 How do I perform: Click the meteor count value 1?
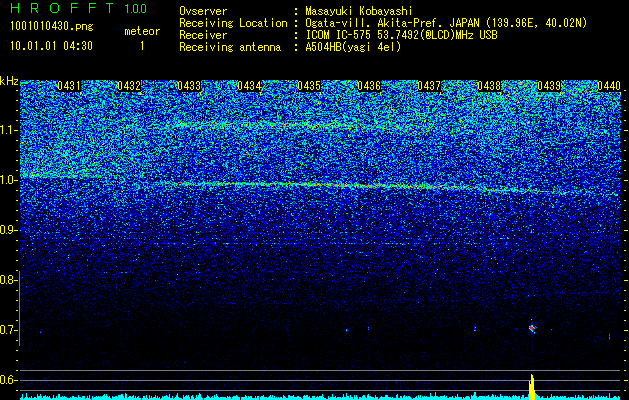(x=142, y=46)
